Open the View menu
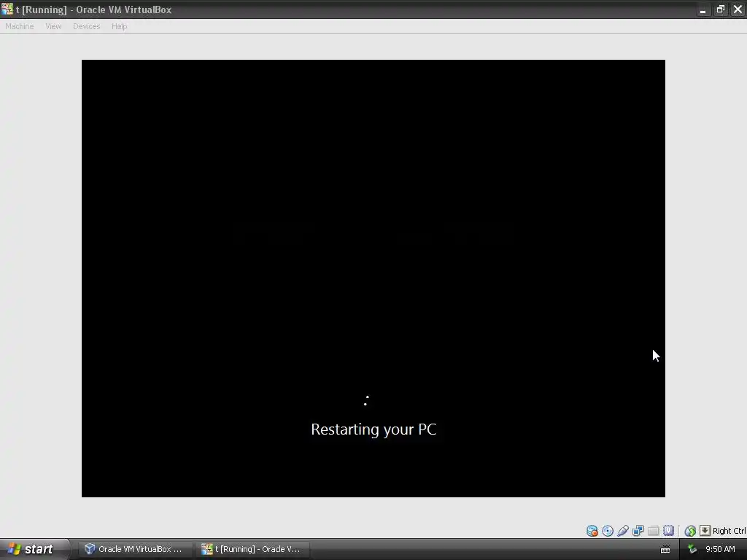747x560 pixels. pyautogui.click(x=53, y=26)
